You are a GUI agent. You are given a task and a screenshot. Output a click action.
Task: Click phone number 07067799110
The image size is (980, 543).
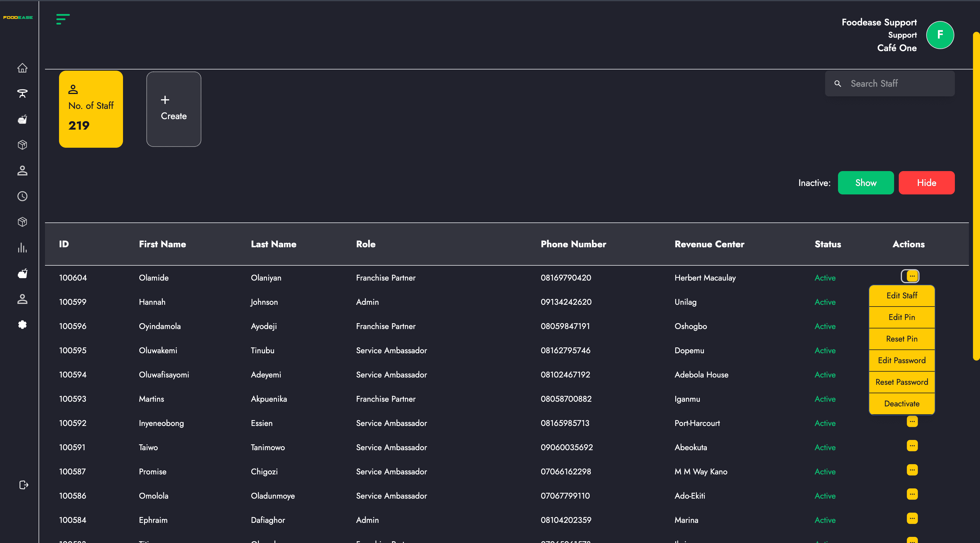[x=565, y=496]
